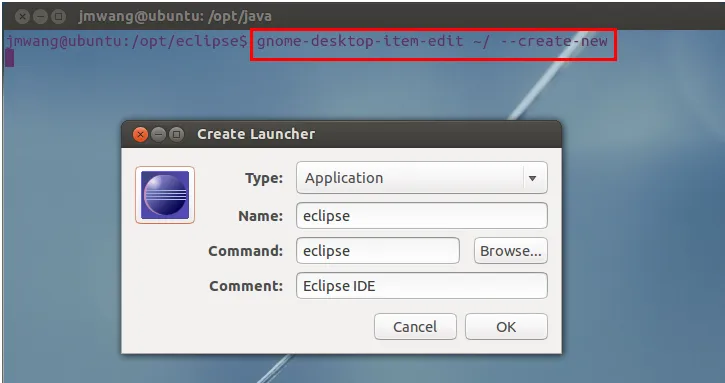Click the jmwang@ubuntu:/opt/eclipse$ prompt text

[127, 41]
